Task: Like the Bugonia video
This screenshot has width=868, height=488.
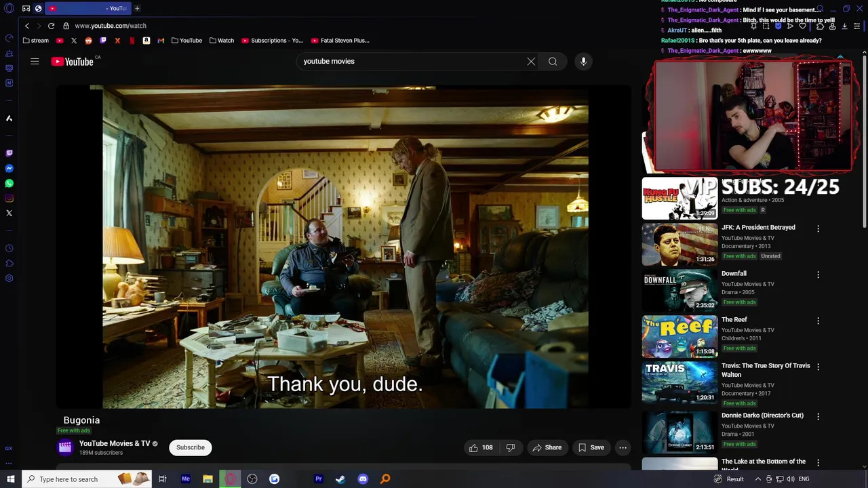Action: point(481,447)
